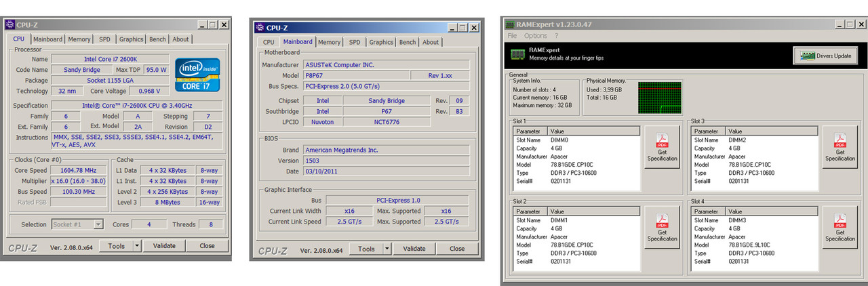Click the Core Voltage value 0.968 V
This screenshot has height=286, width=868.
149,91
